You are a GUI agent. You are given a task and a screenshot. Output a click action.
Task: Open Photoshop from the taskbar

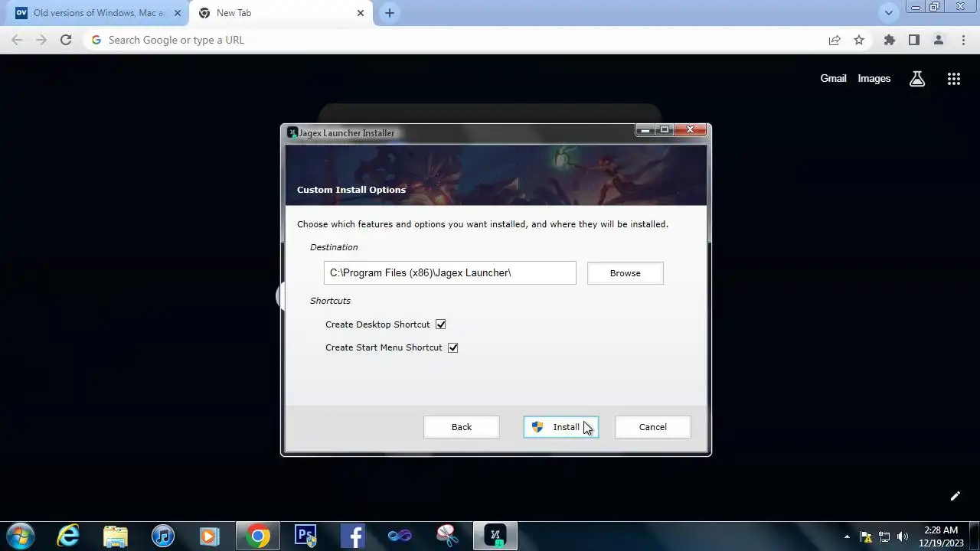click(305, 536)
